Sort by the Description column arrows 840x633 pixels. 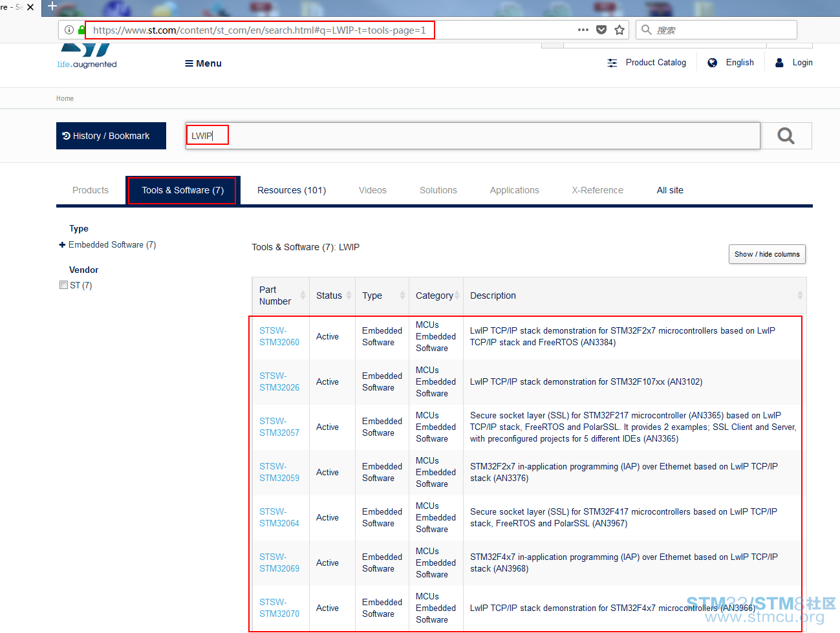point(800,295)
